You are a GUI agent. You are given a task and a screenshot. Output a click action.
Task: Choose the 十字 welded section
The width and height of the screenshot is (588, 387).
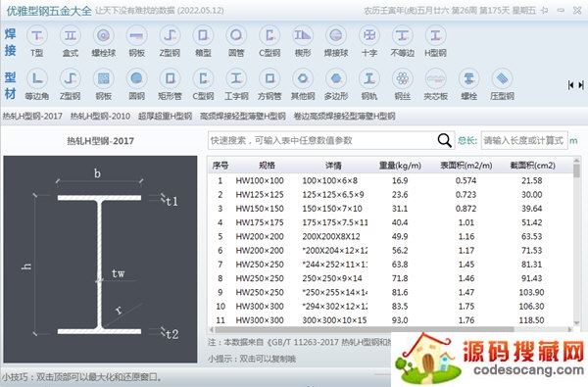tap(369, 36)
